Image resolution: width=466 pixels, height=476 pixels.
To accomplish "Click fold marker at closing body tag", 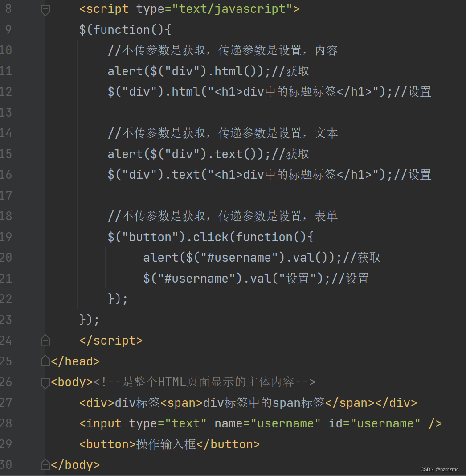I will point(45,465).
